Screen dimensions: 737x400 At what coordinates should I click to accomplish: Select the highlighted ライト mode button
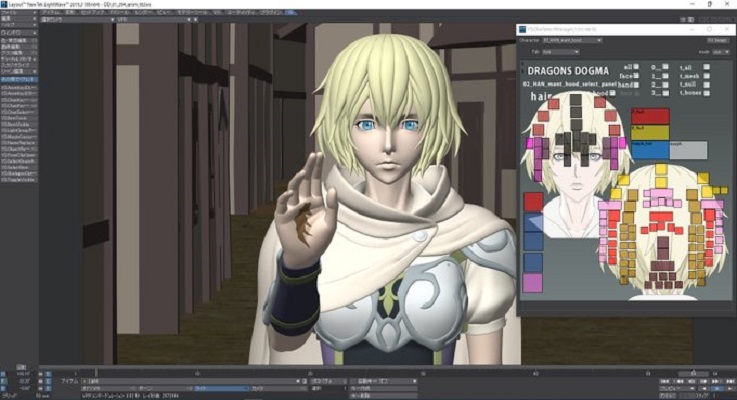click(221, 389)
